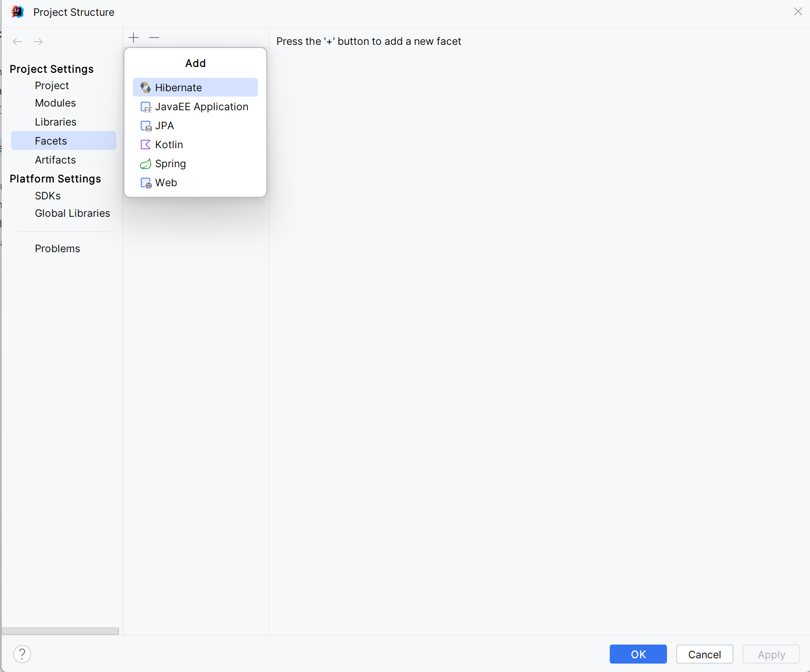The image size is (810, 672).
Task: Click the Project Structure window title
Action: pyautogui.click(x=74, y=12)
